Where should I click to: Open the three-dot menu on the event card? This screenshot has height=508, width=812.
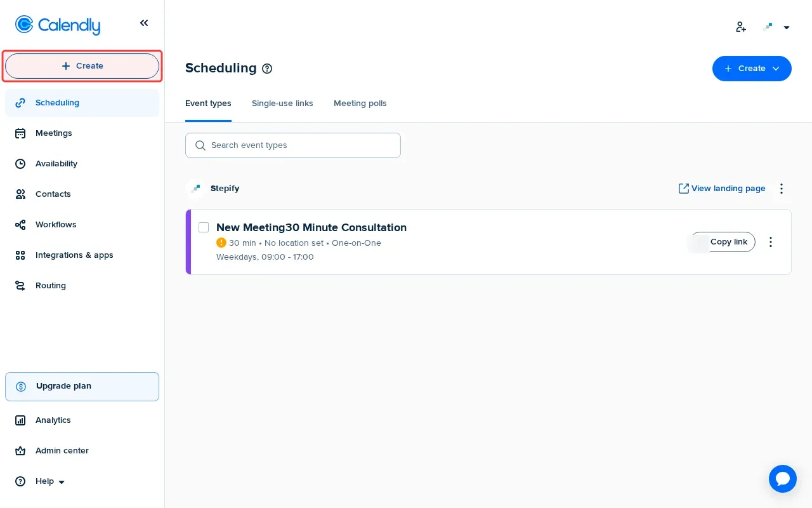(x=771, y=242)
